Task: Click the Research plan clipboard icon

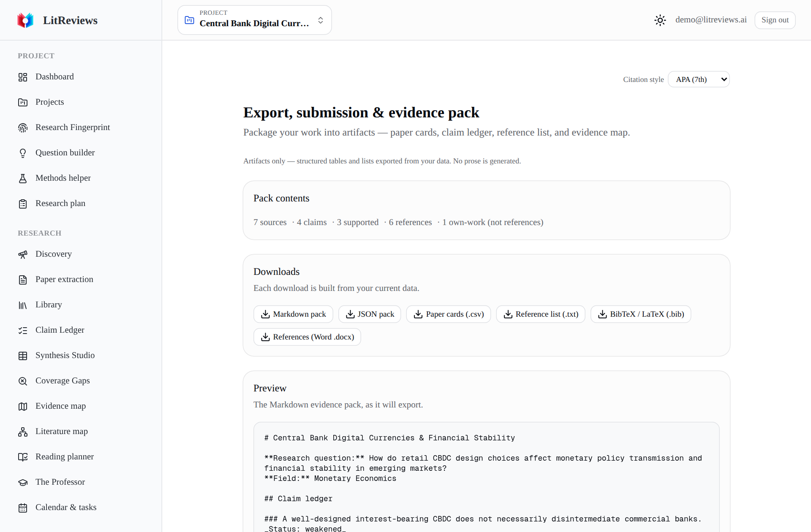Action: pyautogui.click(x=23, y=204)
